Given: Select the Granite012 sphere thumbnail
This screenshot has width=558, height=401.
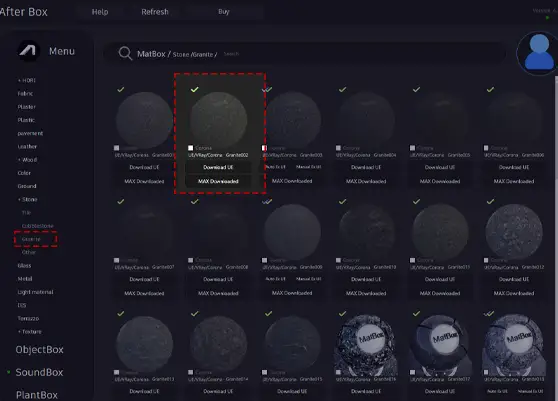Looking at the screenshot, I should pyautogui.click(x=514, y=232).
